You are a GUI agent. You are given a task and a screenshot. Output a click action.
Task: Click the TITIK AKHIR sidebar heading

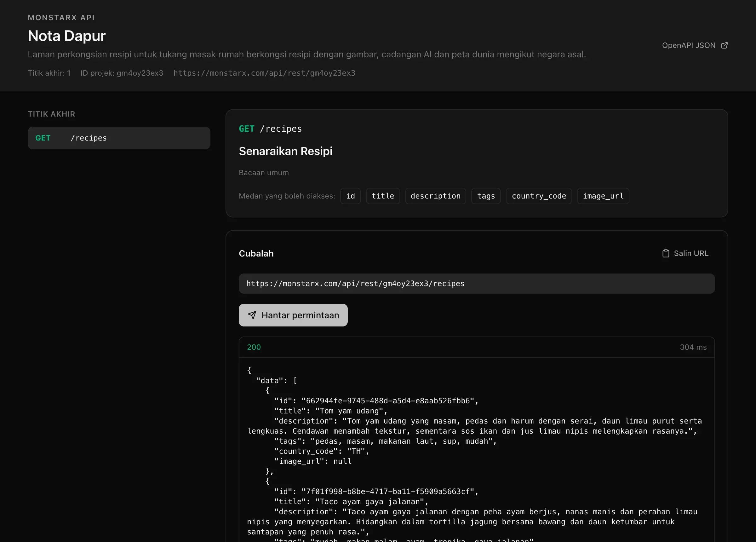[x=52, y=114]
